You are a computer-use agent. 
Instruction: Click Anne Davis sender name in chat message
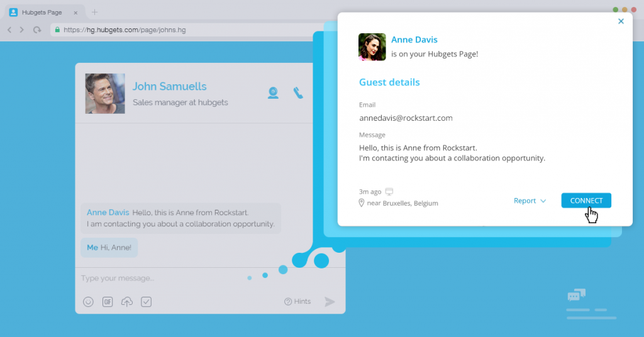point(108,213)
